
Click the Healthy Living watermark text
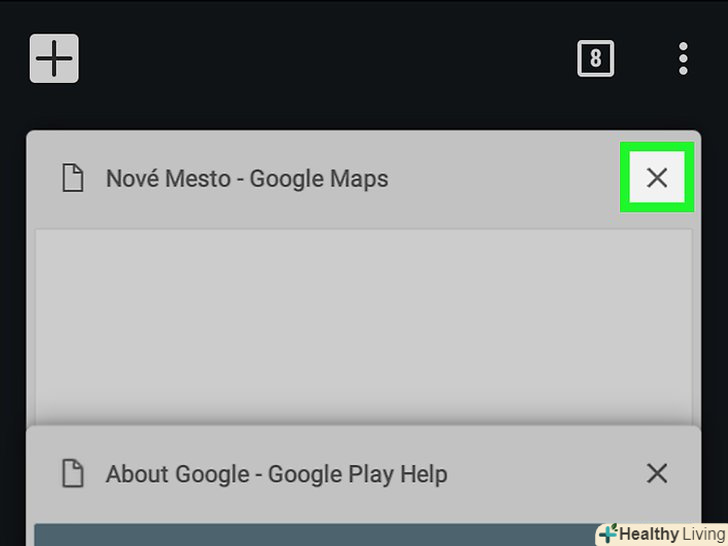pyautogui.click(x=672, y=534)
